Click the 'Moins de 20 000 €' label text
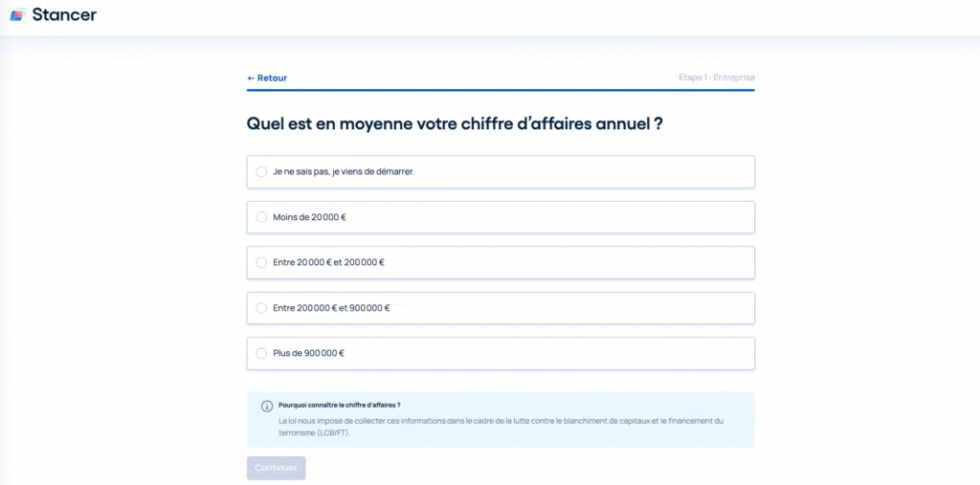 pos(309,217)
